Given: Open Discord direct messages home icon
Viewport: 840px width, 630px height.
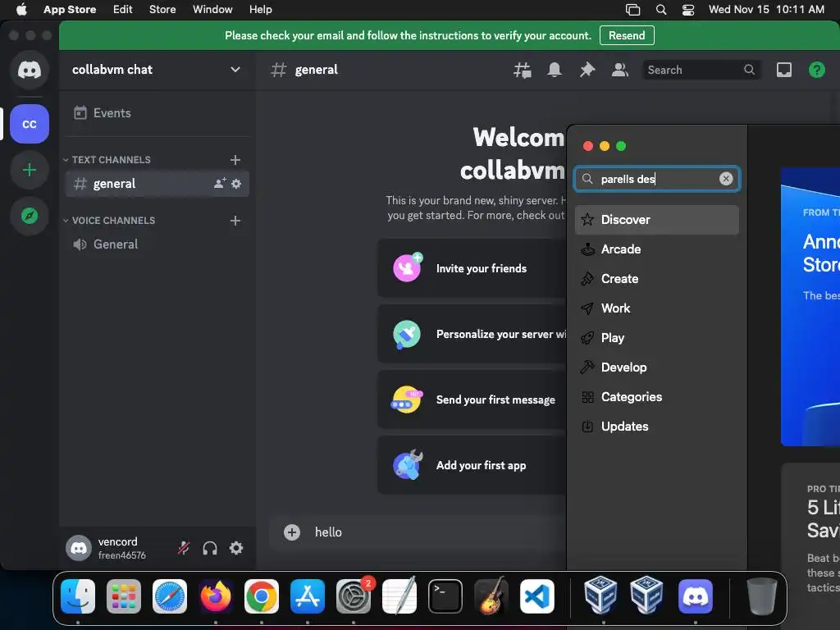Looking at the screenshot, I should coord(30,70).
